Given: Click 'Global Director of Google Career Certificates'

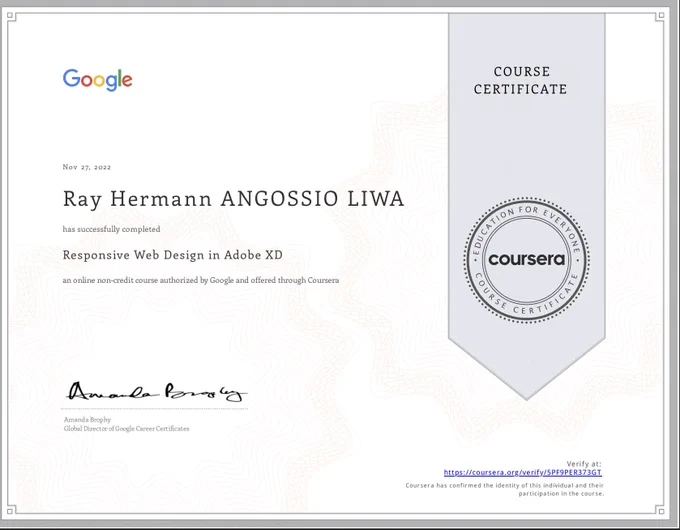Looking at the screenshot, I should click(x=127, y=429).
